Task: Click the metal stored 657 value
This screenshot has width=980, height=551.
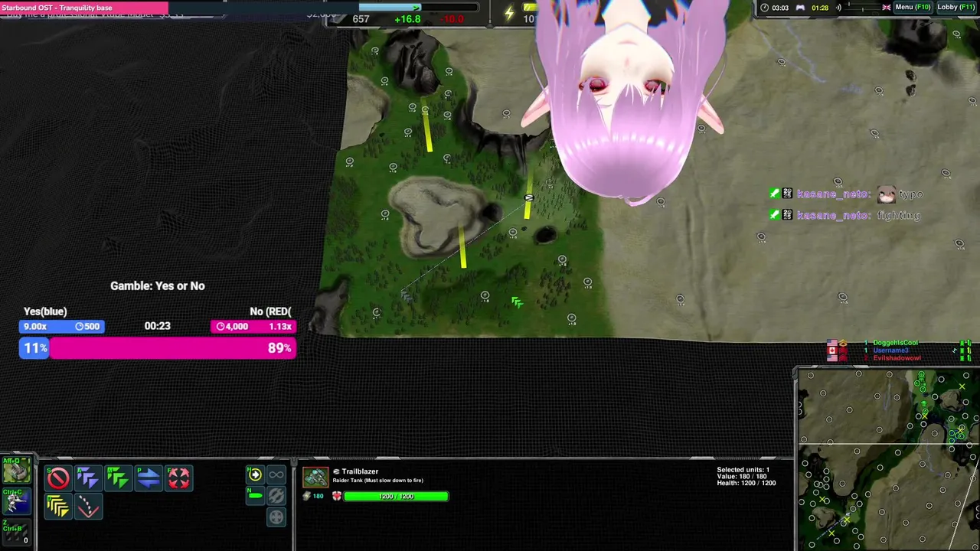Action: pos(361,19)
